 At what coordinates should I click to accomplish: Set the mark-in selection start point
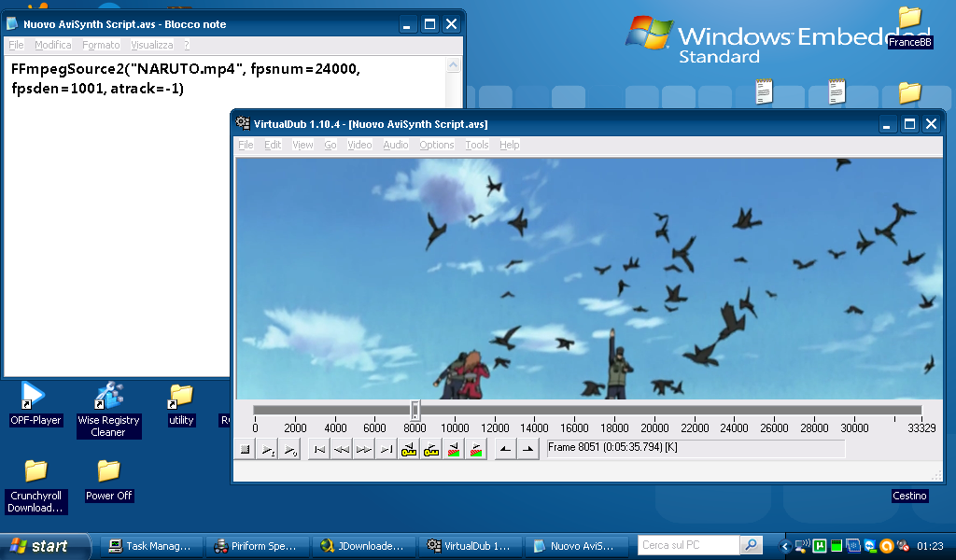tap(505, 450)
